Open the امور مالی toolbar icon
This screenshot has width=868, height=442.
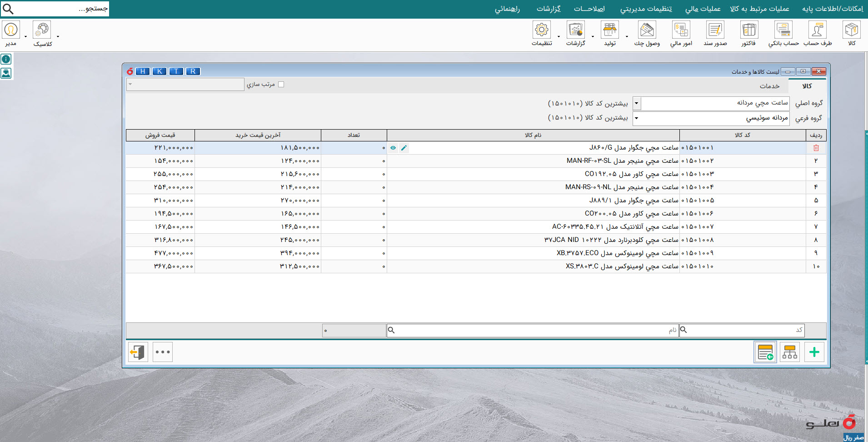(x=681, y=30)
